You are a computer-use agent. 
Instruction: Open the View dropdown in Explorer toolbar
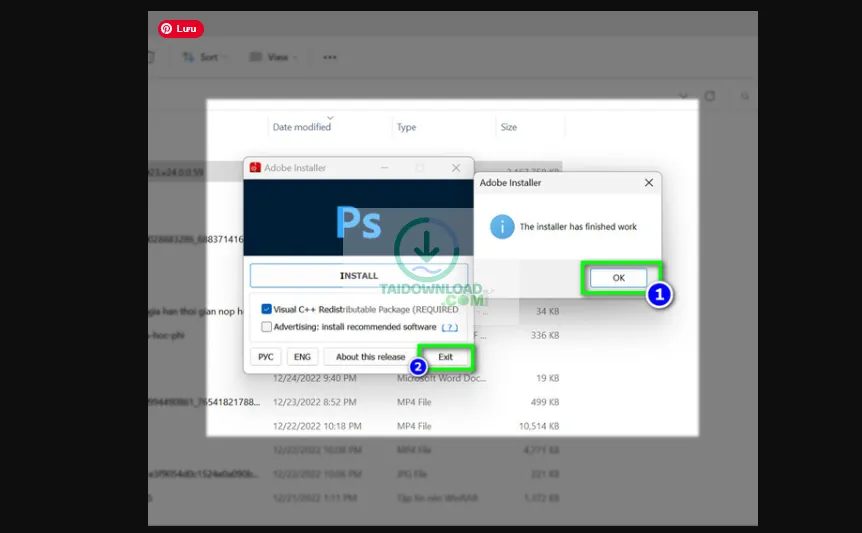click(x=271, y=57)
